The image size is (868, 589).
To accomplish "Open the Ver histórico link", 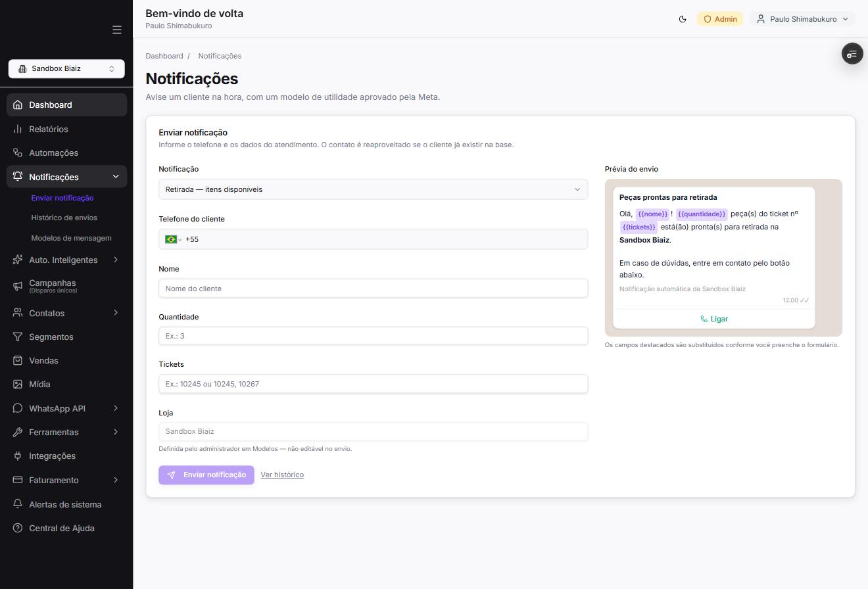I will [282, 475].
